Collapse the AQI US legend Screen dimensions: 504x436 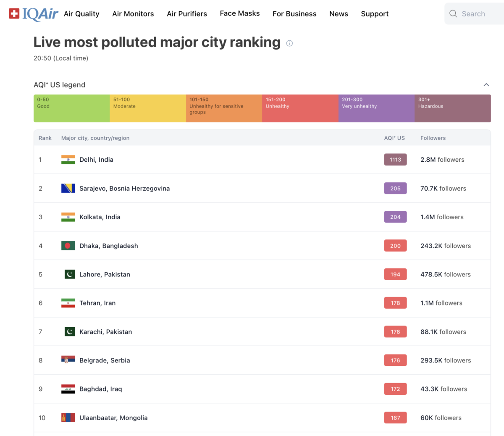point(486,85)
